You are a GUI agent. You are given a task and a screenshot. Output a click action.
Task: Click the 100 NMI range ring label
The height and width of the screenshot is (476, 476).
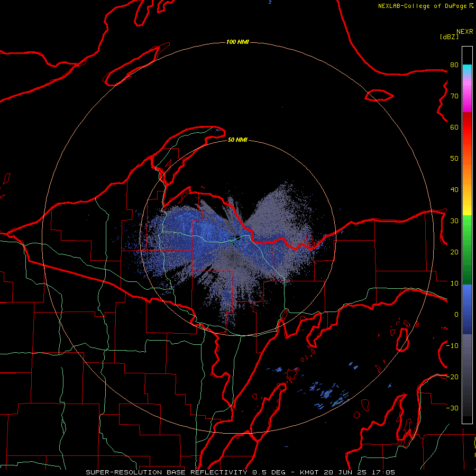pos(237,42)
